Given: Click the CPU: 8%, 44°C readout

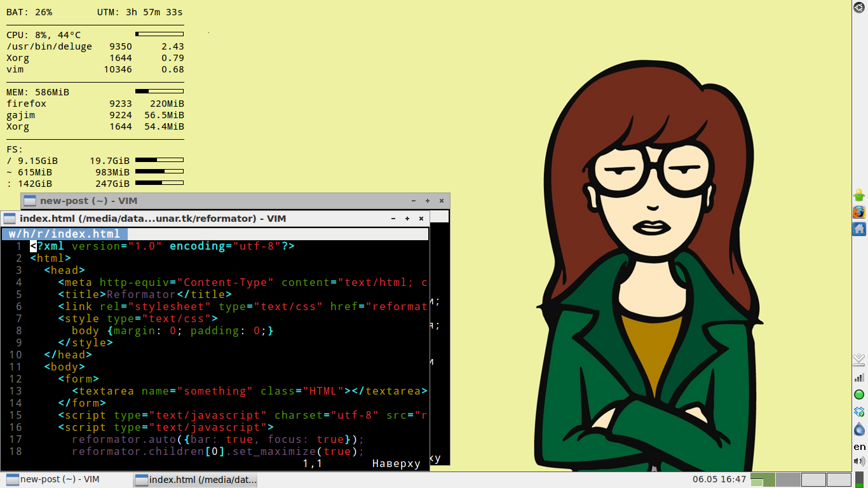Looking at the screenshot, I should coord(44,35).
